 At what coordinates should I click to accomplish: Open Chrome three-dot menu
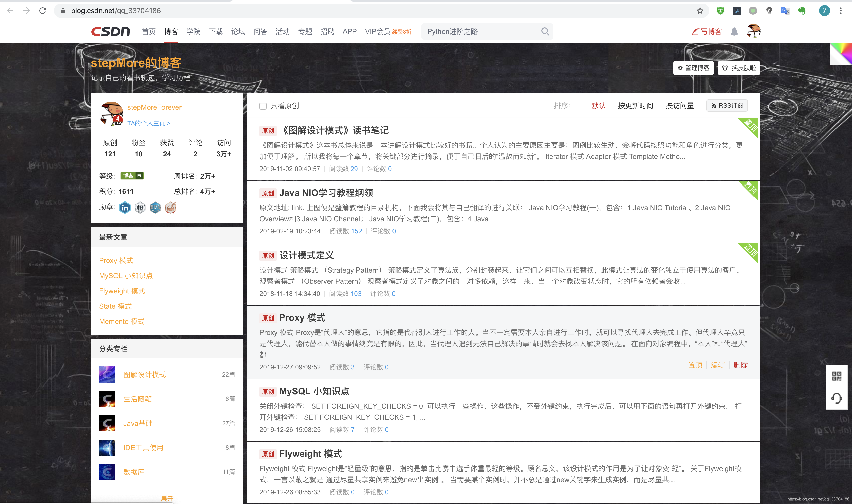[x=841, y=11]
